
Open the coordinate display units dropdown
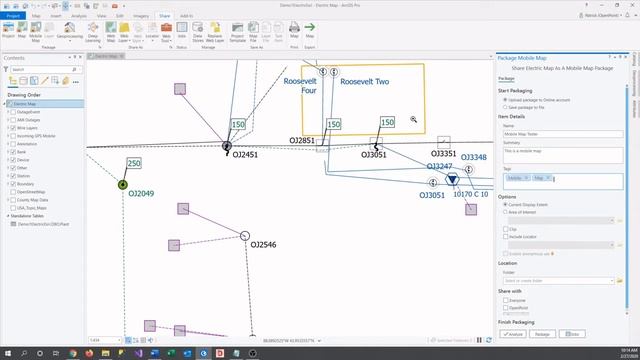[319, 340]
